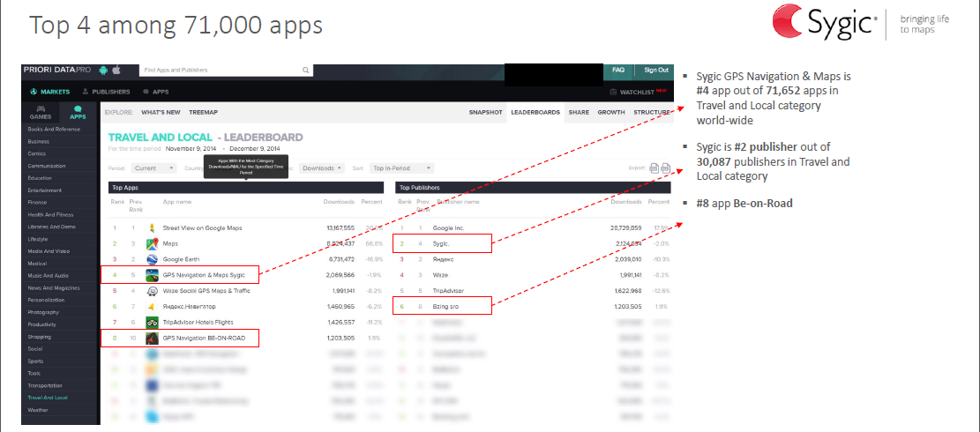Open the What's New explore view
Viewport: 980px width, 432px height.
coord(161,112)
